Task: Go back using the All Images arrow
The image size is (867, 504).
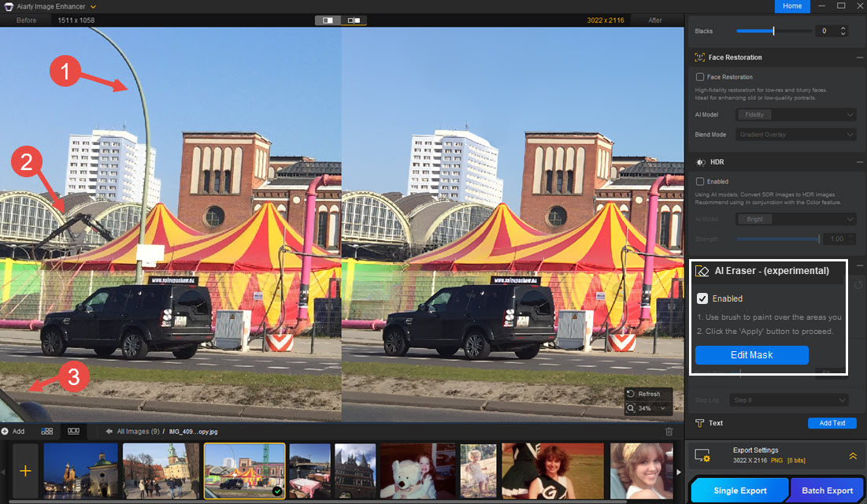Action: click(109, 432)
